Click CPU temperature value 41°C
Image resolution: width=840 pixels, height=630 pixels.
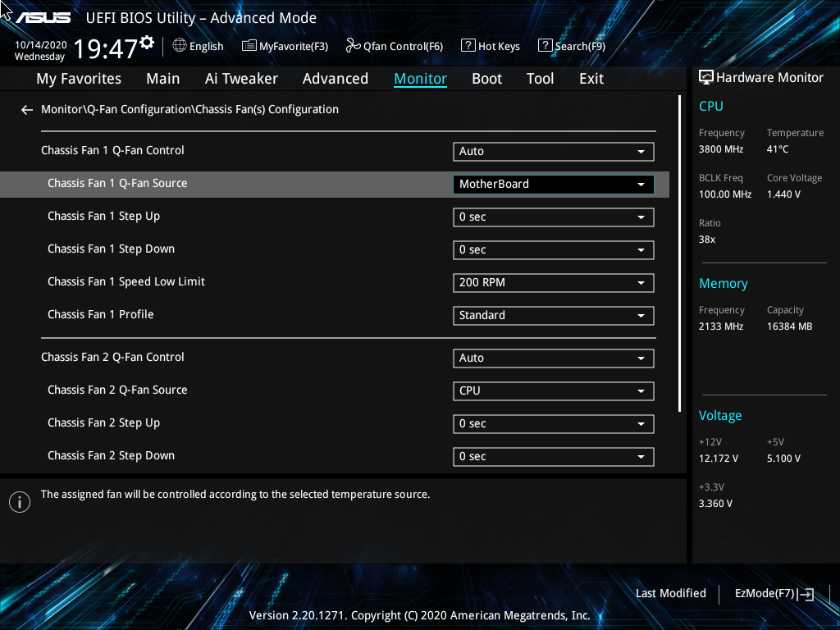[778, 149]
